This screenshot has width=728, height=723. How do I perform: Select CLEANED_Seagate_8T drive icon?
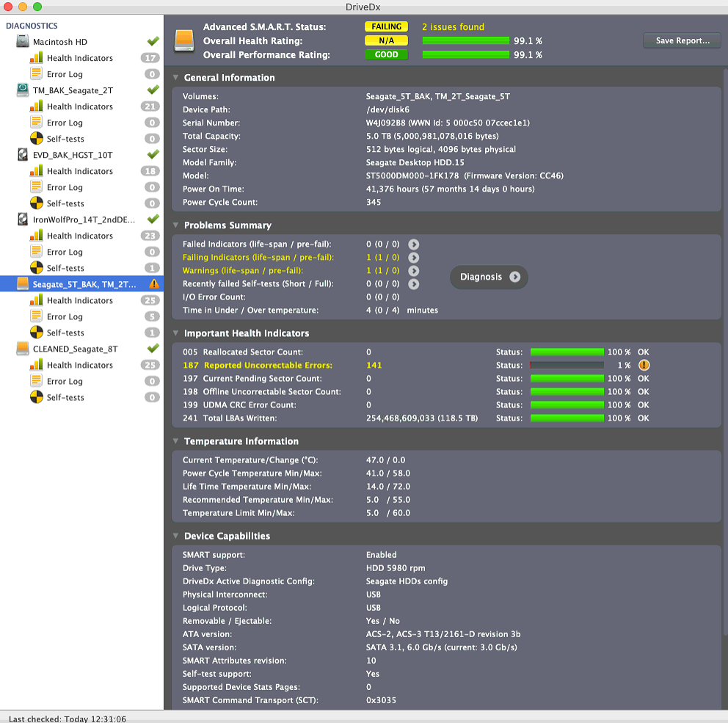(x=23, y=349)
